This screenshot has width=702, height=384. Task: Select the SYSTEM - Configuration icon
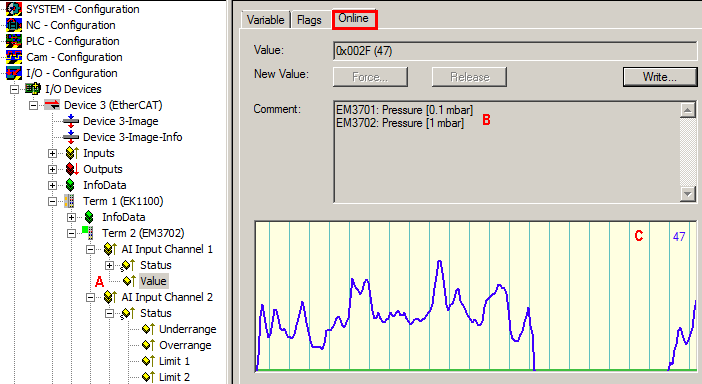tap(14, 9)
